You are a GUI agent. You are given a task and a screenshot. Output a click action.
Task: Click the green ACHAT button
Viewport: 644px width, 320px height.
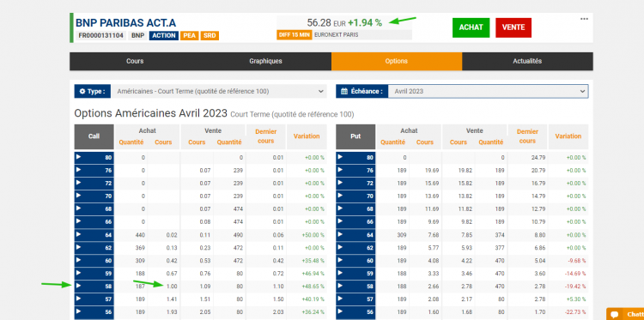pyautogui.click(x=471, y=27)
